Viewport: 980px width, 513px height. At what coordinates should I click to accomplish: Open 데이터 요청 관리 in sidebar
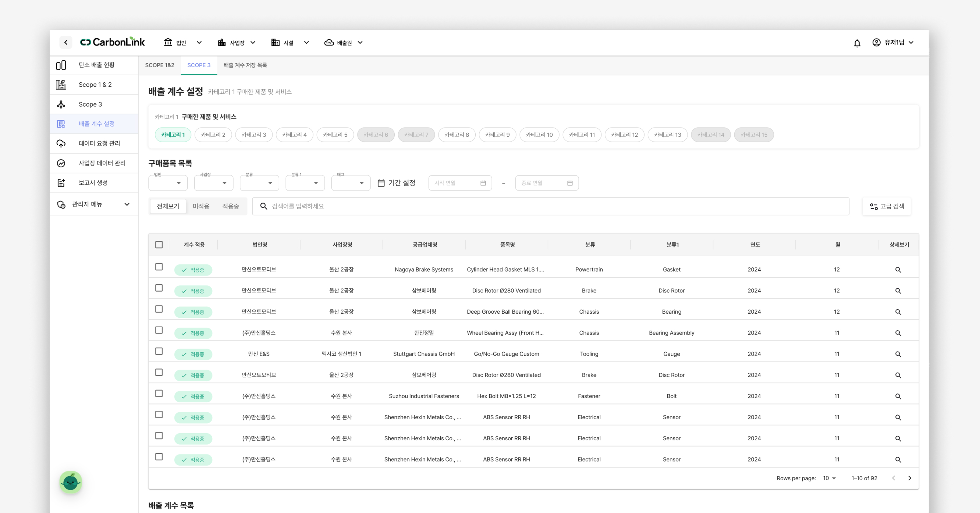pyautogui.click(x=94, y=143)
